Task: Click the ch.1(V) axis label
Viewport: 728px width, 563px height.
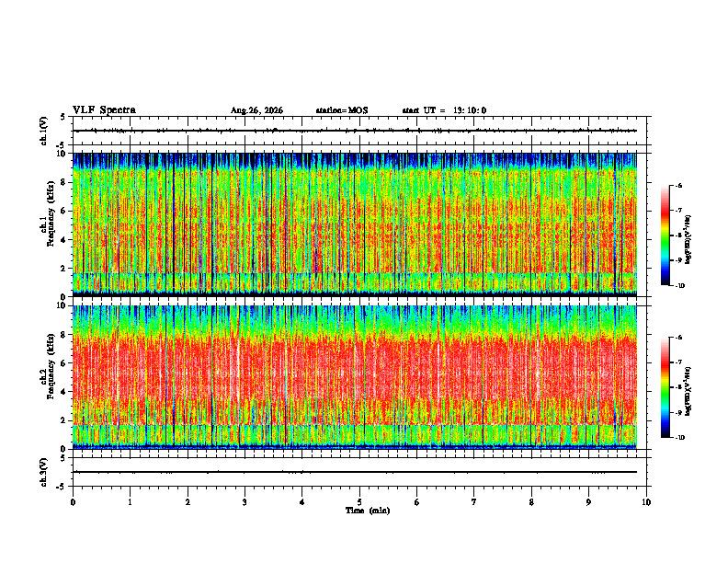Action: point(44,131)
